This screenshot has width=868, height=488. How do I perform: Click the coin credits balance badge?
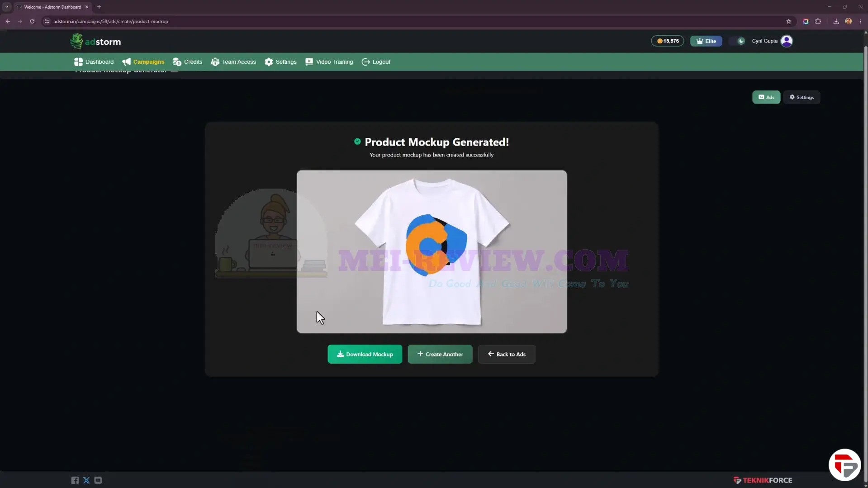(x=668, y=41)
